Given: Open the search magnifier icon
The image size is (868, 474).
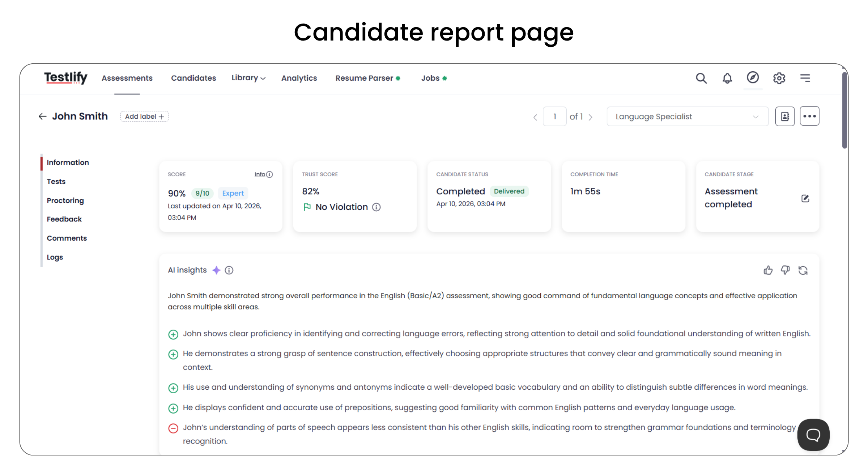Looking at the screenshot, I should coord(701,78).
